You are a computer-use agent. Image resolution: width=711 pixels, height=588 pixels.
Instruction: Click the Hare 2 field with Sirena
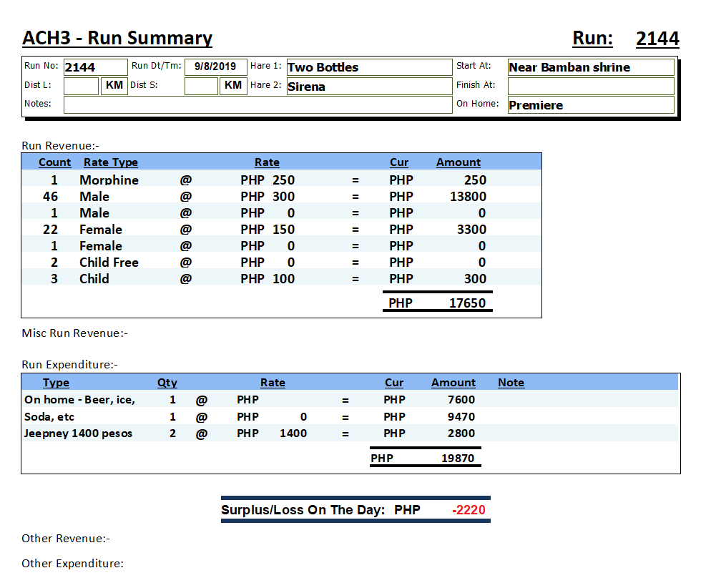[369, 87]
